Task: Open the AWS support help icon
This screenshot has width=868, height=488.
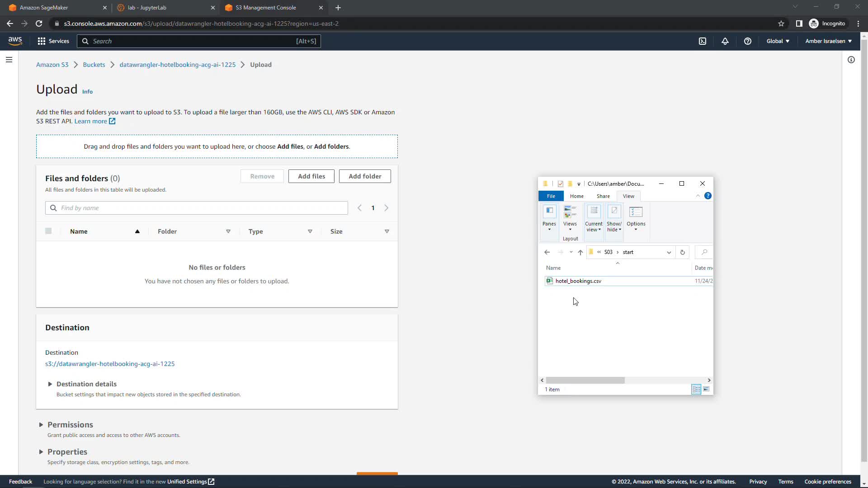Action: coord(747,41)
